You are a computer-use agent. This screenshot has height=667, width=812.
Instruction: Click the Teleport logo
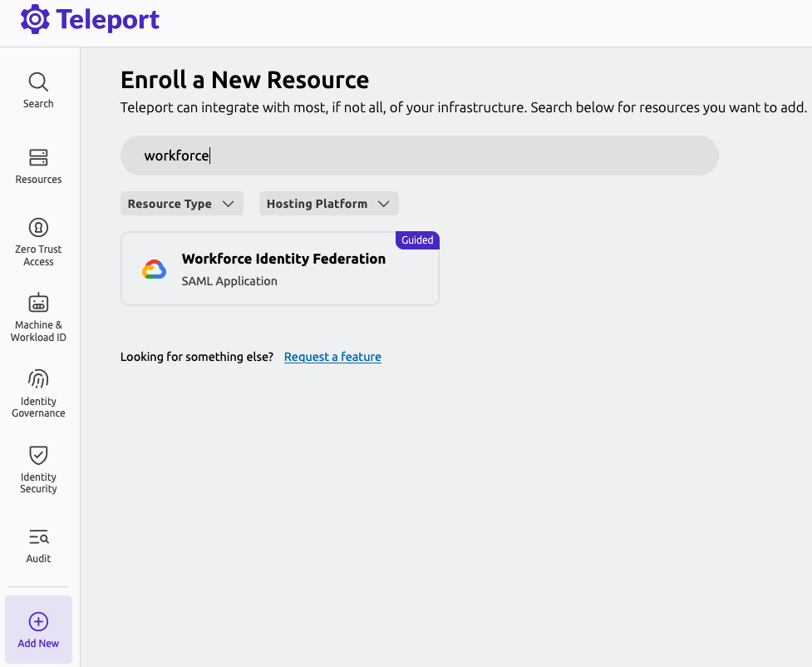33,18
